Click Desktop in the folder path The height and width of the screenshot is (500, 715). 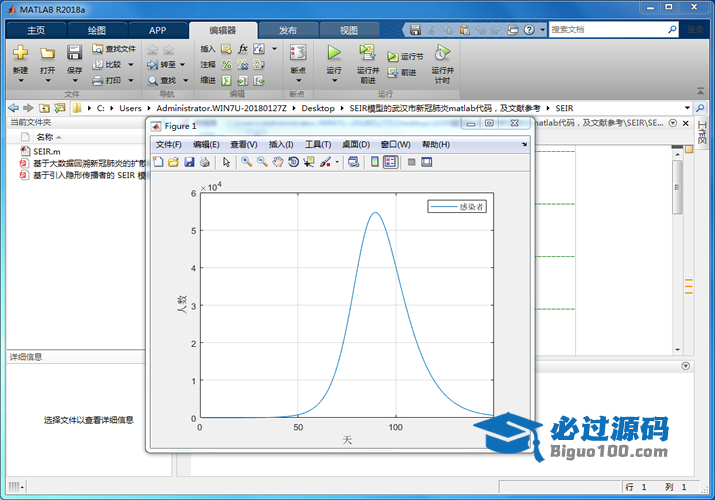click(x=318, y=108)
